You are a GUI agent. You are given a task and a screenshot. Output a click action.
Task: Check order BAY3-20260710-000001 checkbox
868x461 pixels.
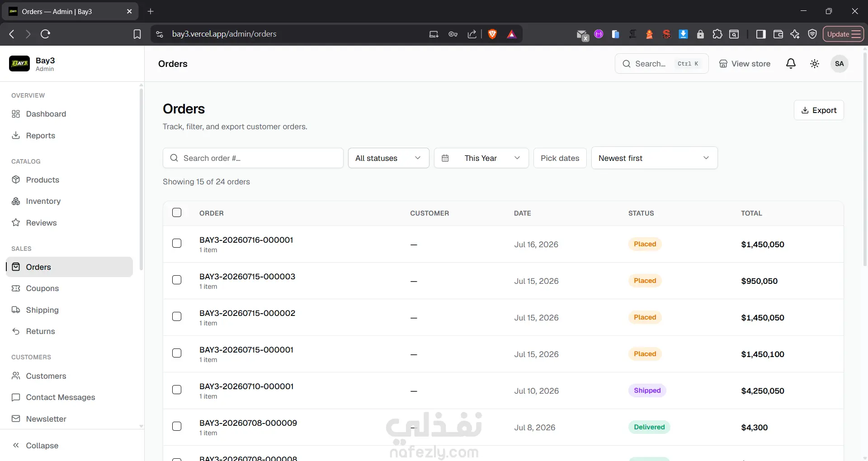click(x=177, y=390)
